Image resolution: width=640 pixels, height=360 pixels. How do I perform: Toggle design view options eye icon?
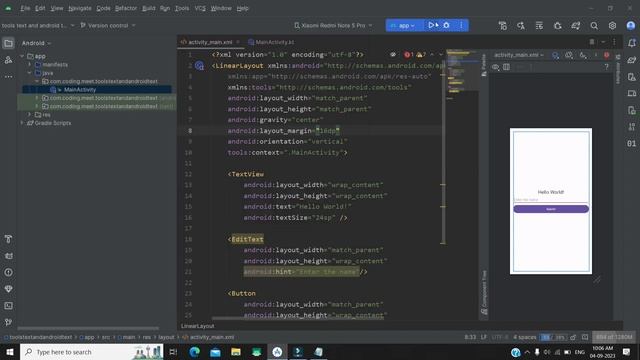496,67
